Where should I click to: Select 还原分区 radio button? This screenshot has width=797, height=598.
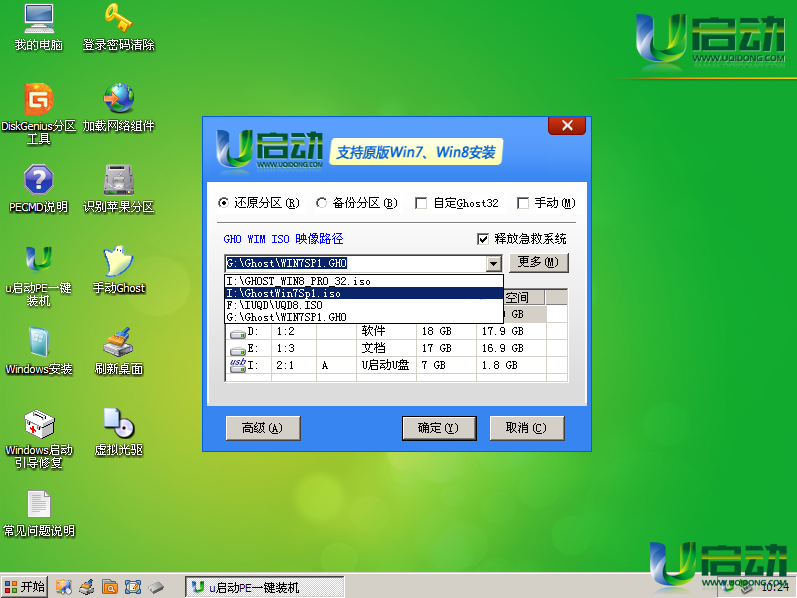pos(224,203)
